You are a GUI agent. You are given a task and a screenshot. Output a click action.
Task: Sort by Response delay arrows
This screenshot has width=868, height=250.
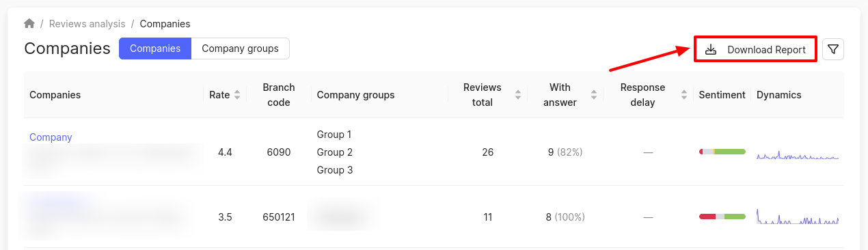684,95
